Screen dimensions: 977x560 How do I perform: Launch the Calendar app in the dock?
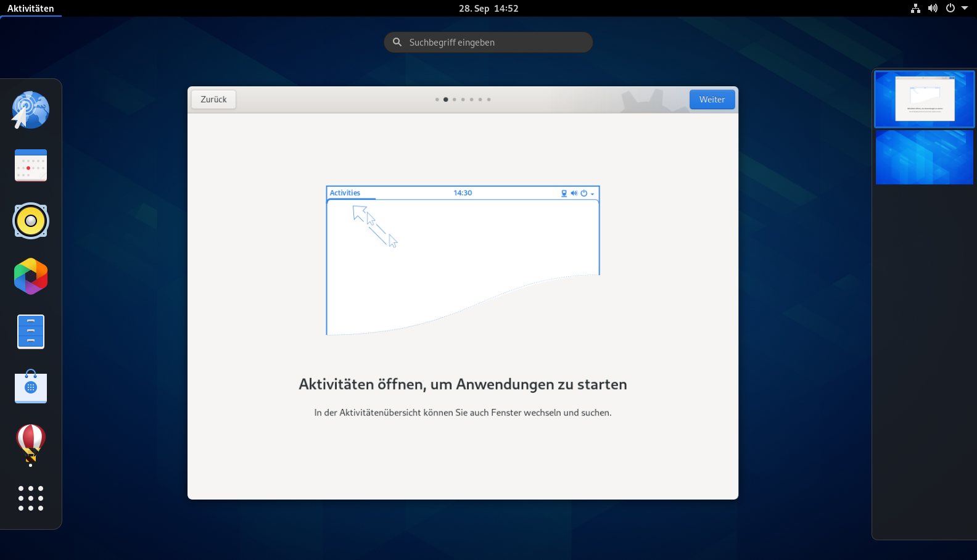[x=30, y=165]
